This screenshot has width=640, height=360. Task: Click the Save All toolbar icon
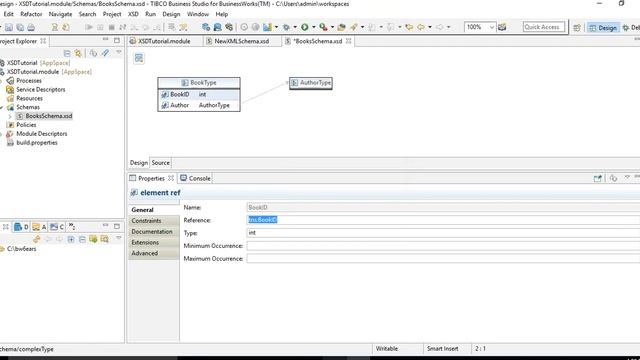click(20, 27)
